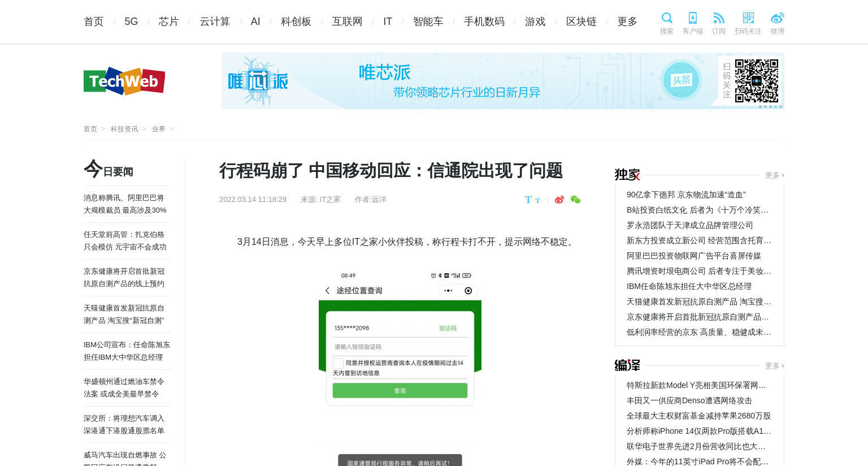This screenshot has height=466, width=868.
Task: Open the 5G navigation item
Action: pyautogui.click(x=131, y=21)
